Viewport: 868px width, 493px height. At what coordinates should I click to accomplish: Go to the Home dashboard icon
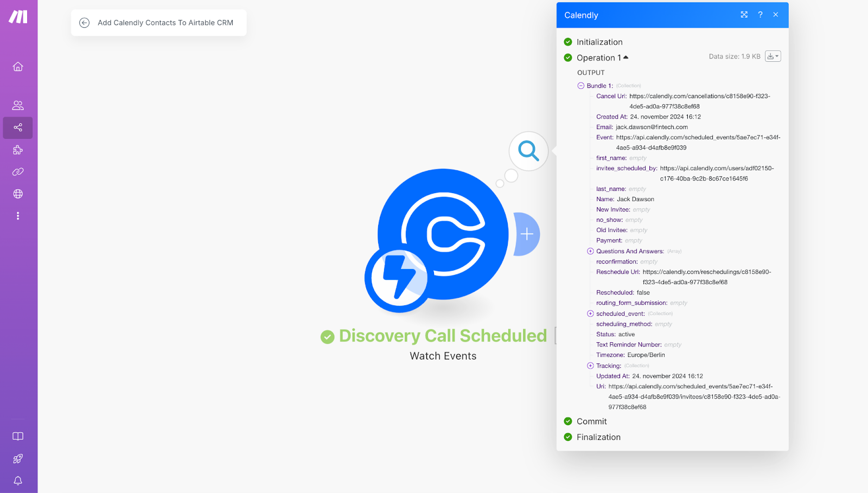click(18, 67)
